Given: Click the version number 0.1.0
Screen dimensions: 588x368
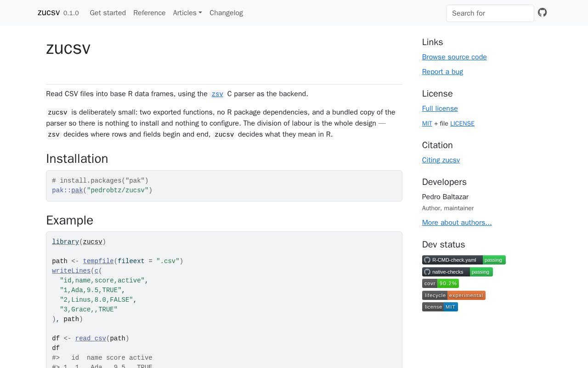Looking at the screenshot, I should pyautogui.click(x=71, y=13).
